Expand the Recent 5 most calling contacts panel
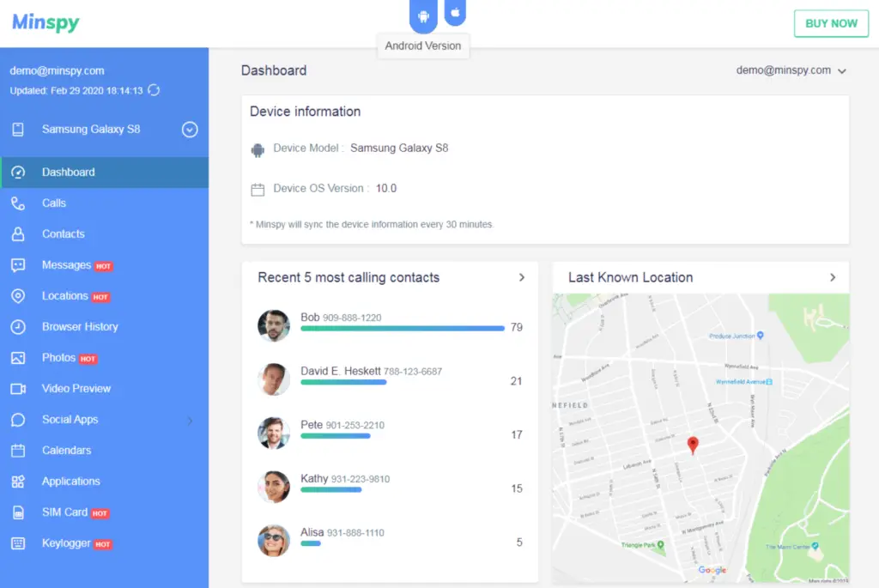Viewport: 879px width, 588px height. 522,277
